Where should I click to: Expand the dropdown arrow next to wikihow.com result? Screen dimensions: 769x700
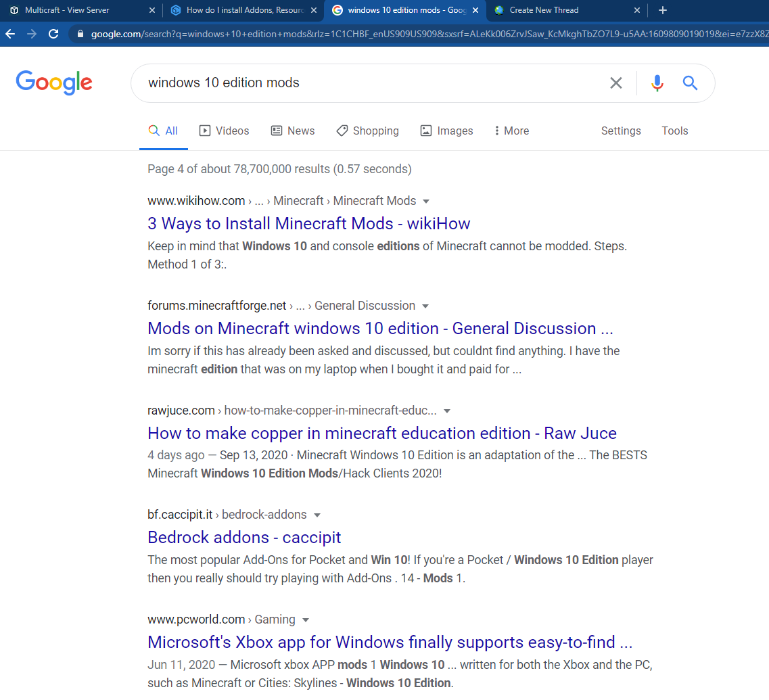[426, 202]
